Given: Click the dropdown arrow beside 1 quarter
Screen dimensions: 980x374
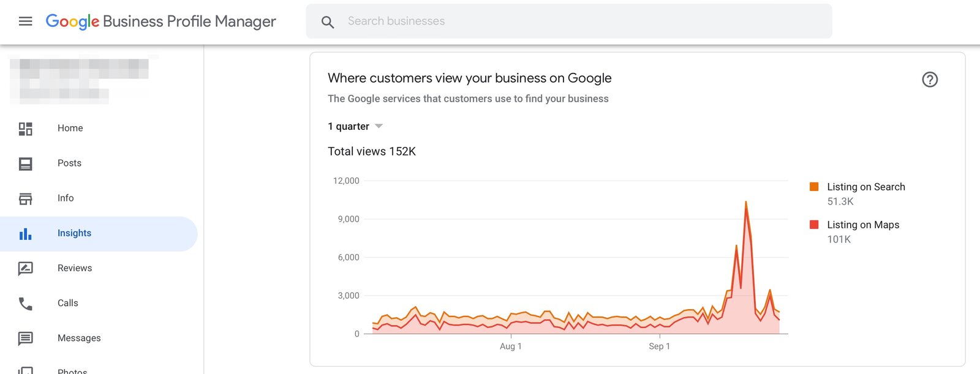Looking at the screenshot, I should click(x=379, y=126).
